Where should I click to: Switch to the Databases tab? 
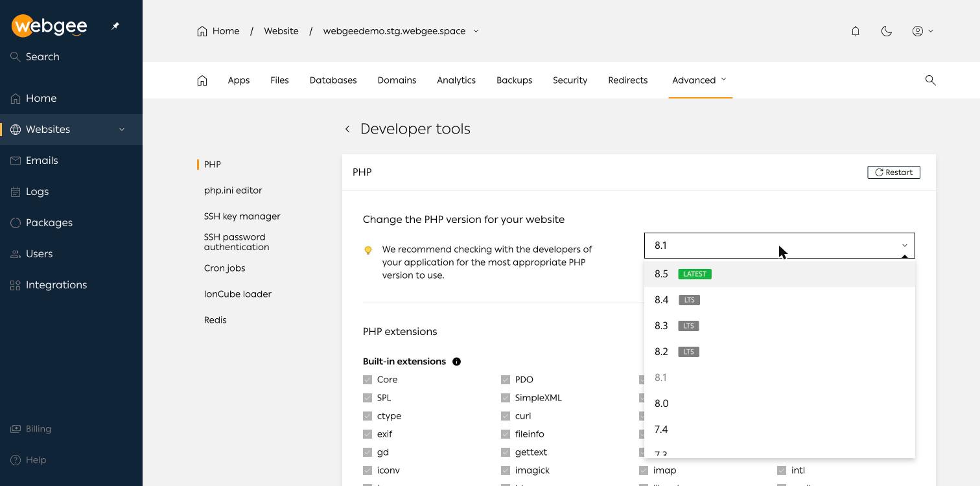[x=333, y=80]
